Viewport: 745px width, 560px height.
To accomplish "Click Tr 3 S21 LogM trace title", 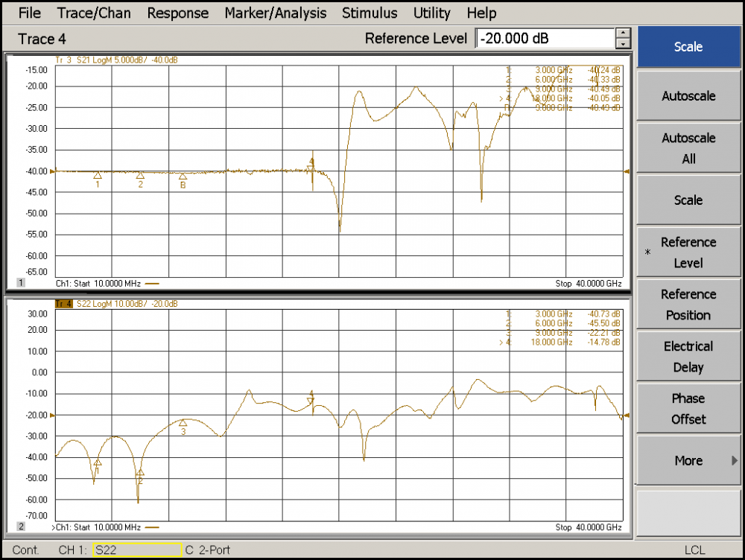I will pyautogui.click(x=116, y=60).
